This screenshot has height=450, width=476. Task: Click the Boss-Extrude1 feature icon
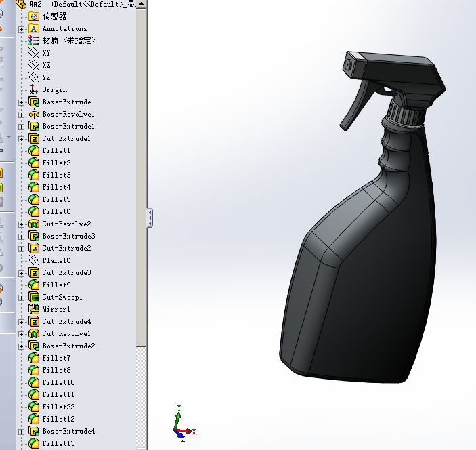(34, 126)
